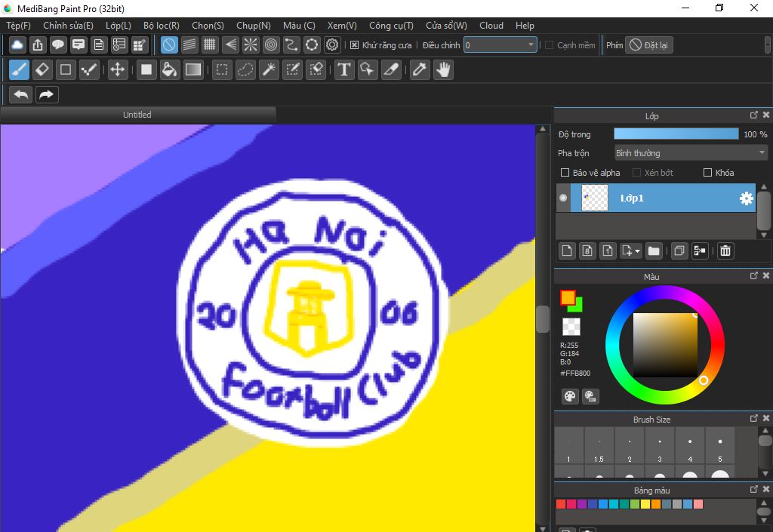Open Pha trộn blend mode dropdown
Screen dimensions: 773x532
tap(691, 153)
